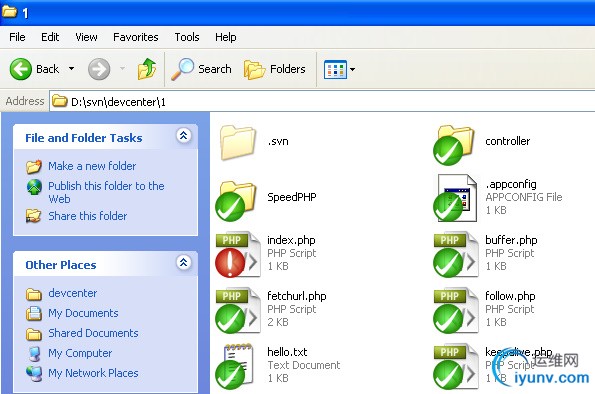Click the Search magnifier toolbar button
The height and width of the screenshot is (394, 595).
point(201,69)
